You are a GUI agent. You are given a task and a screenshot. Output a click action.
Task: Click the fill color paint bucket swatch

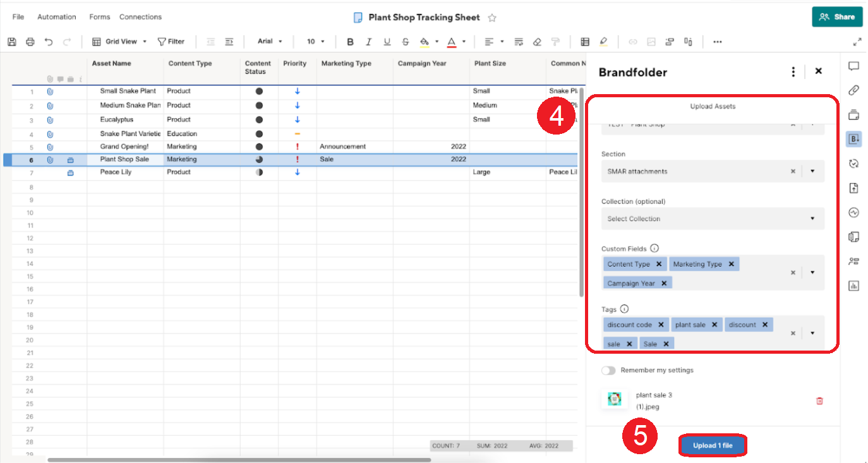pyautogui.click(x=425, y=42)
